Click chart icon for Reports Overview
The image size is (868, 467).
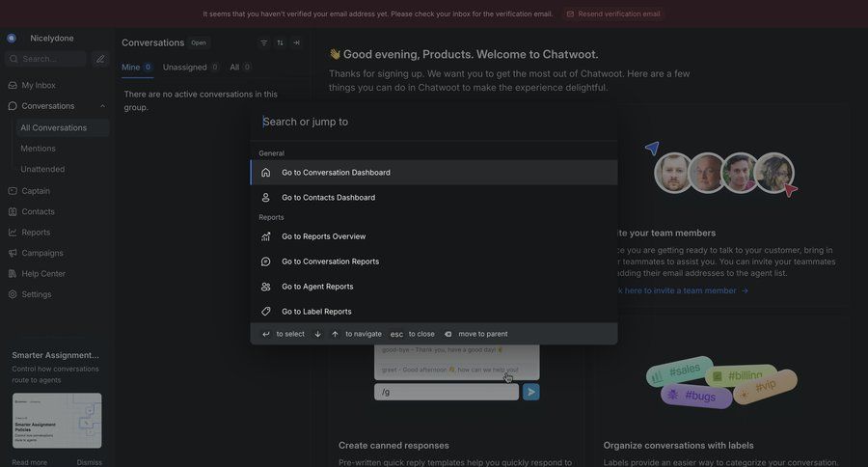point(266,236)
